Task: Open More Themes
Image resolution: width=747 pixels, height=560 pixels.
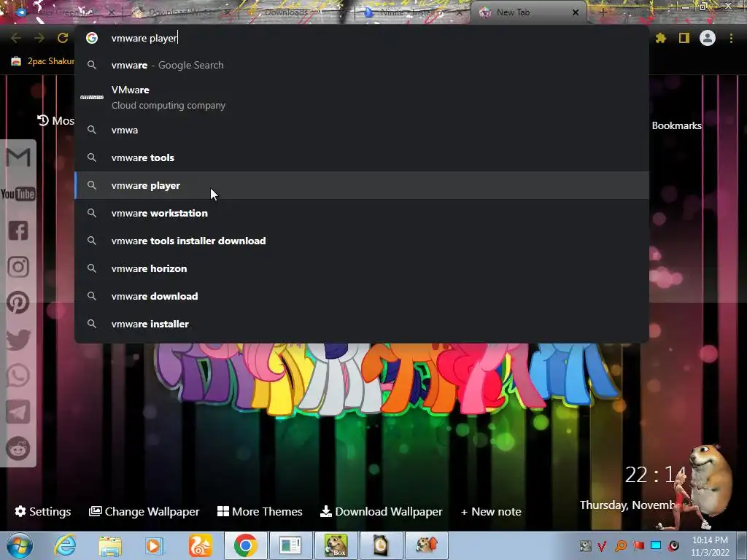Action: [x=260, y=511]
